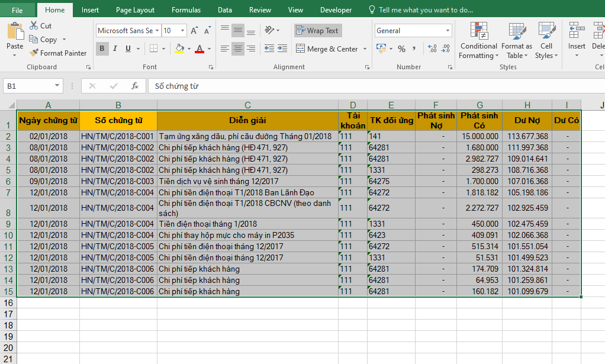
Task: Click the Format Painter tool
Action: point(58,53)
